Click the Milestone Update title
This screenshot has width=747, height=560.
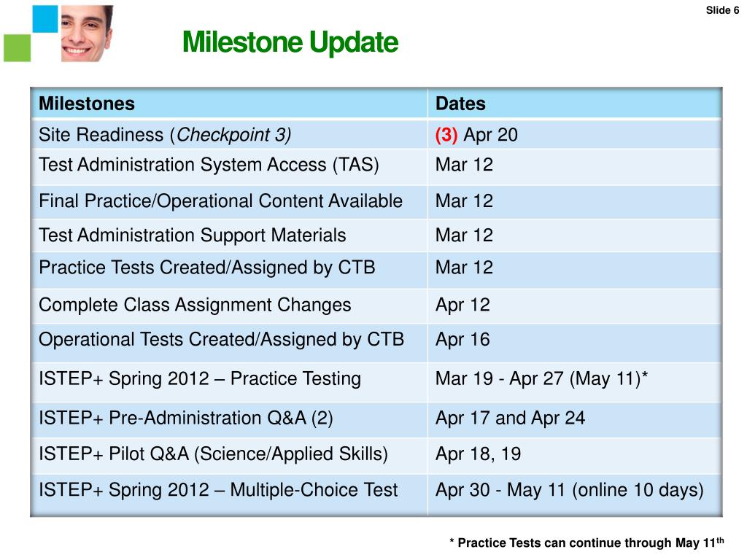click(x=290, y=42)
